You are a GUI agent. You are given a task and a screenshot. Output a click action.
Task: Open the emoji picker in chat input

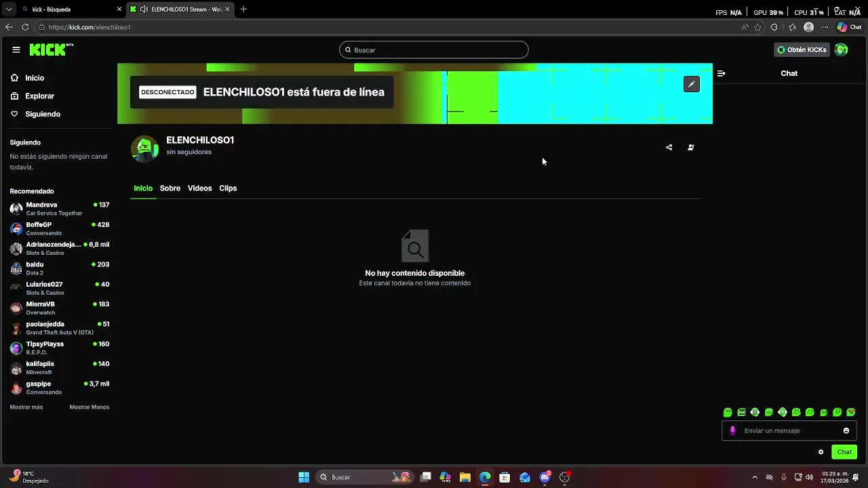846,430
